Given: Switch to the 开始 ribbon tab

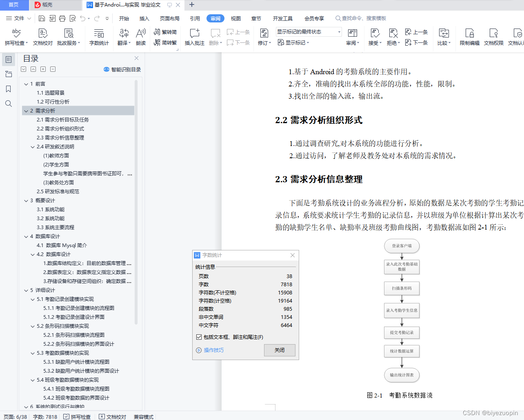Looking at the screenshot, I should coord(124,18).
